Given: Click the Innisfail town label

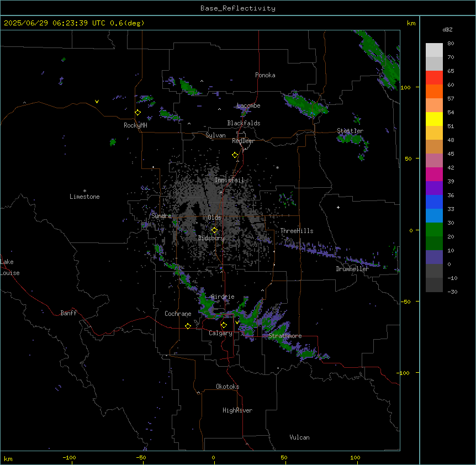Looking at the screenshot, I should coord(229,180).
